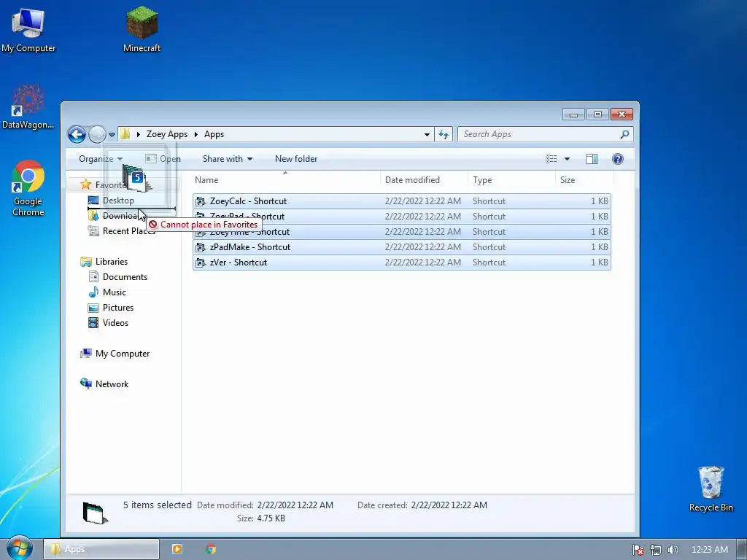This screenshot has width=747, height=560.
Task: Click the zVer shortcut file icon
Action: pyautogui.click(x=201, y=262)
